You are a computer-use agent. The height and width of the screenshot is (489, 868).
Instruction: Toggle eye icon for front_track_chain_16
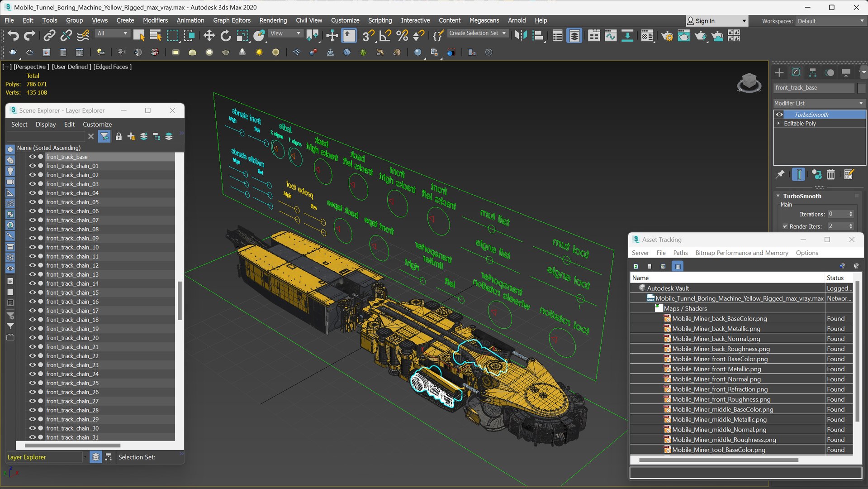33,302
